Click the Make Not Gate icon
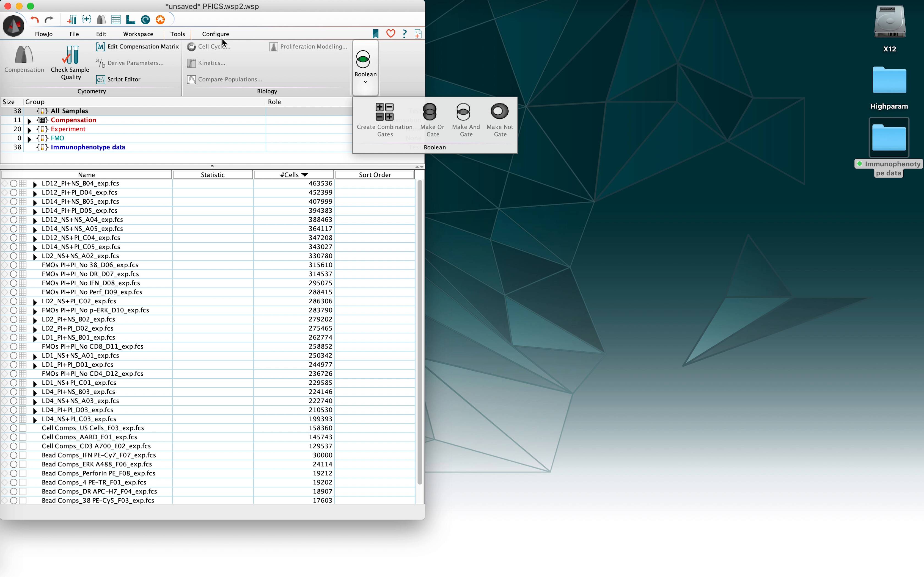 pos(499,112)
